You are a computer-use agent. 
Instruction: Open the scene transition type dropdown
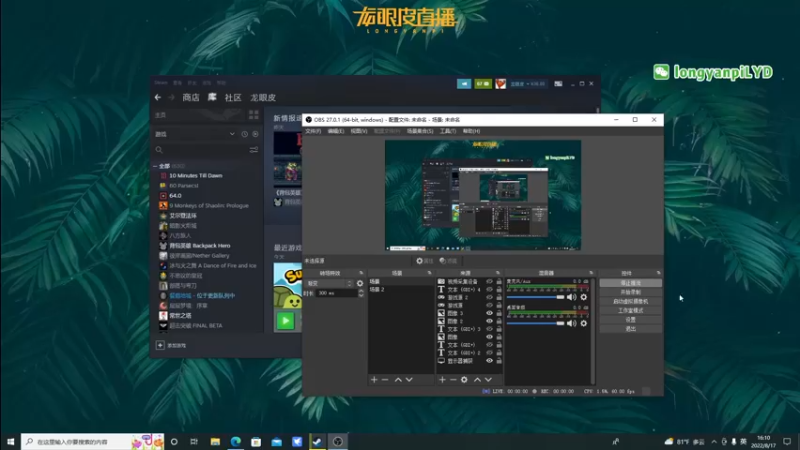coord(329,283)
